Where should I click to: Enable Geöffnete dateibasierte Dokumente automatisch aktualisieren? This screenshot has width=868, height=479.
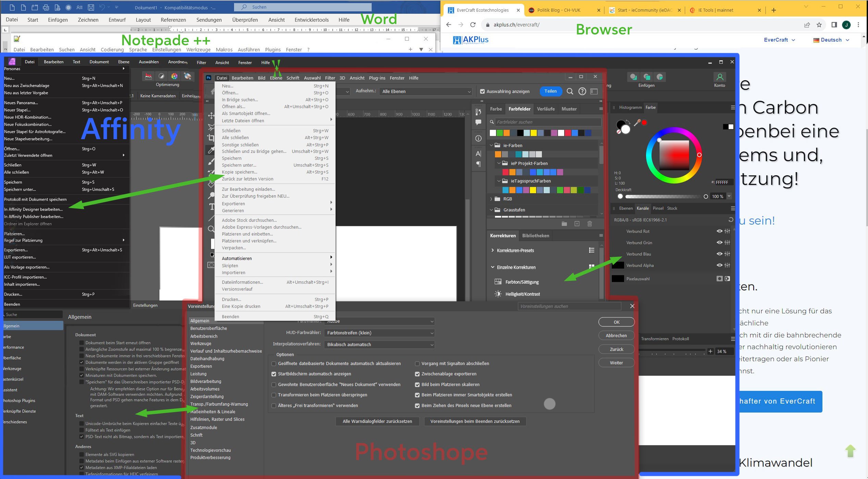coord(274,363)
